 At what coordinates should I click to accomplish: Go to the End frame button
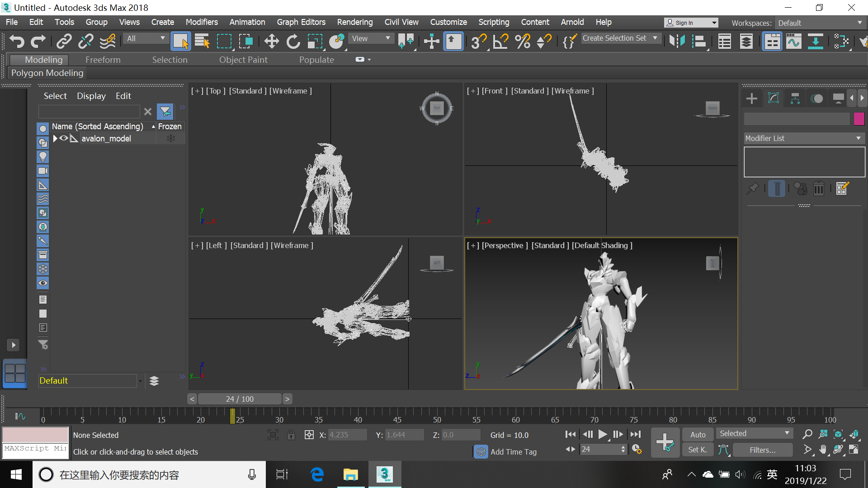636,434
